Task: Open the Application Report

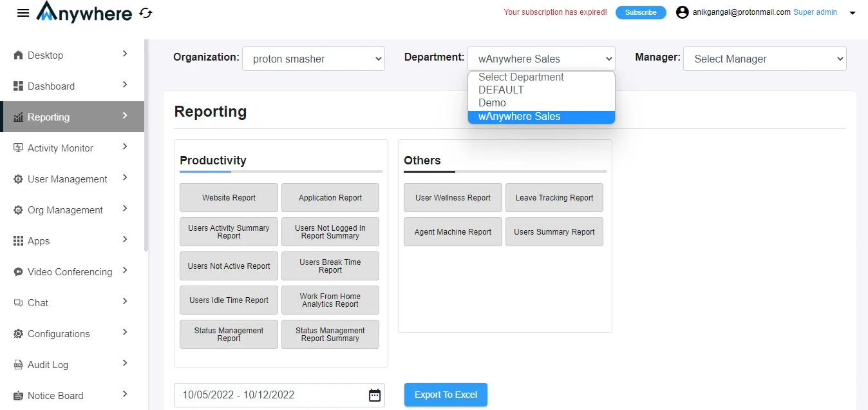Action: (x=330, y=198)
